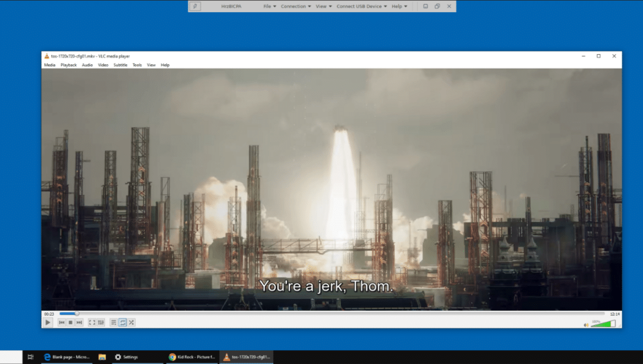
Task: Open the Subtitle menu
Action: (120, 65)
